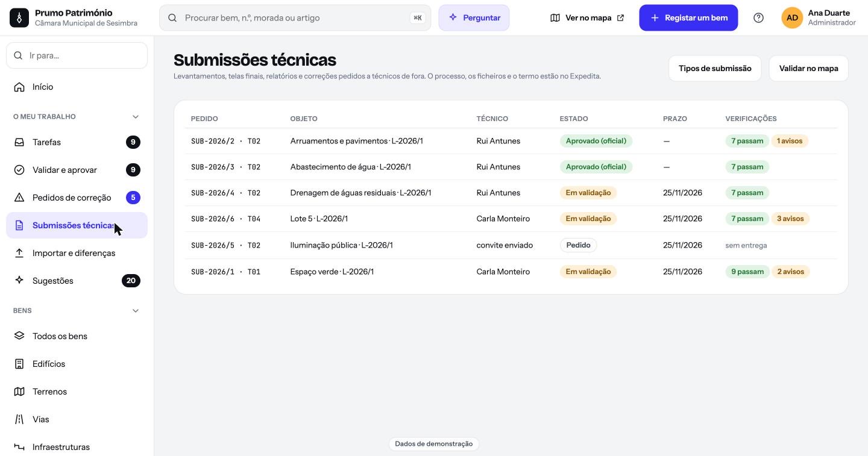Screen dimensions: 868x456
Task: Click the 9 passam badge
Action: (747, 272)
